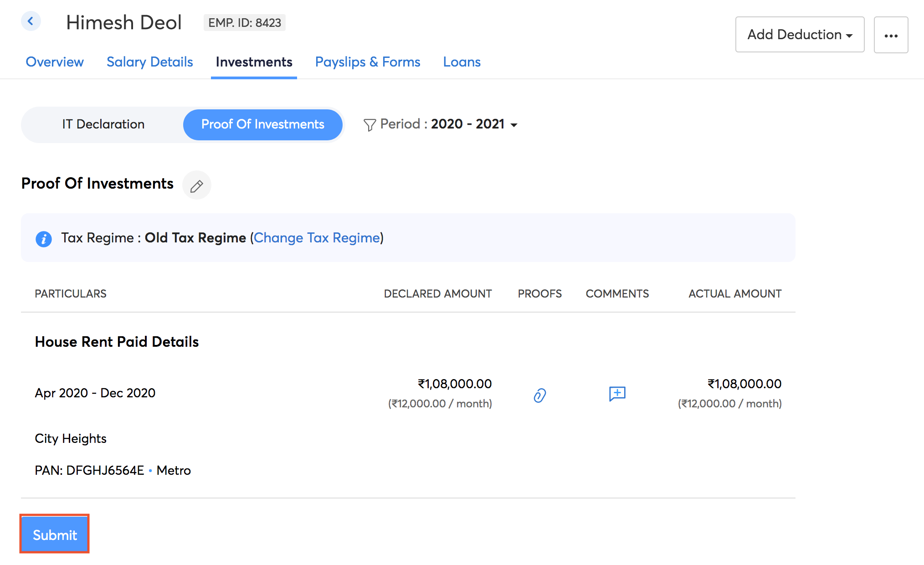The width and height of the screenshot is (924, 565).
Task: Click the Change Tax Regime link
Action: (x=318, y=238)
